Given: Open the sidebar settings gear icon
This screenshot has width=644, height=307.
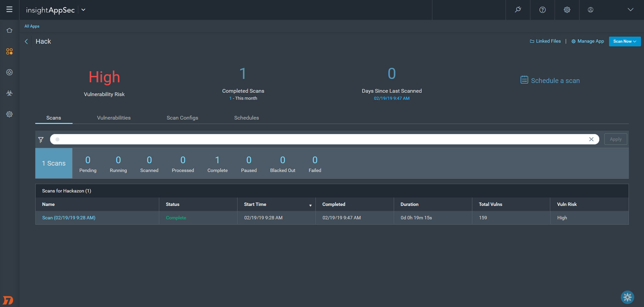Looking at the screenshot, I should (x=9, y=114).
